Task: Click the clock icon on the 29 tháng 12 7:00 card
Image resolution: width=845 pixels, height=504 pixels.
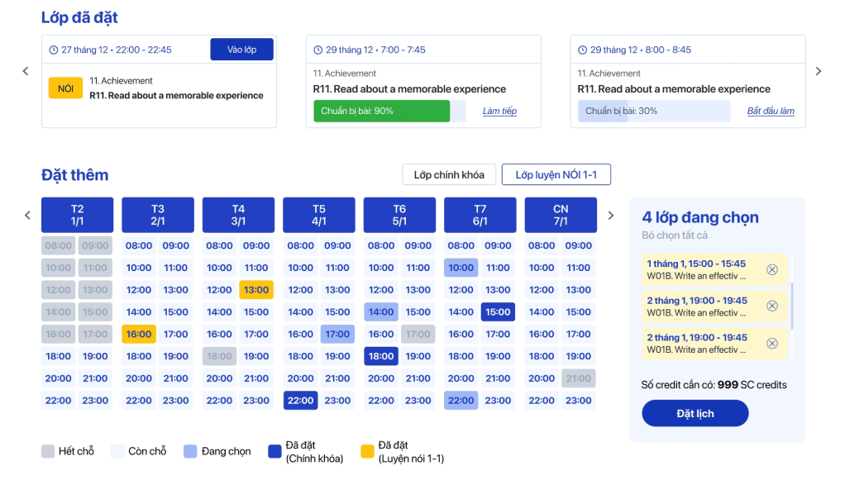Action: tap(318, 50)
